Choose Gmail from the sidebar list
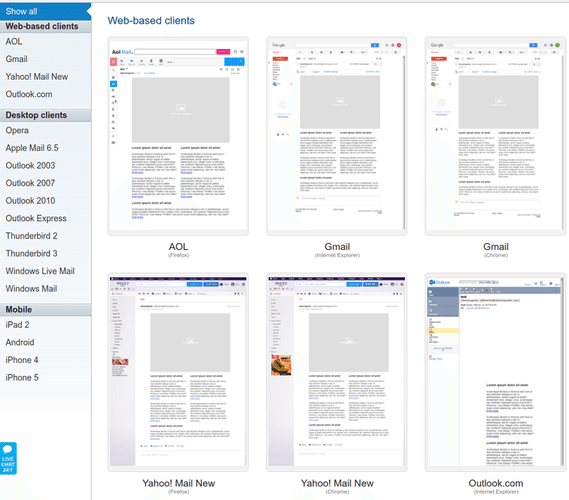 [x=16, y=59]
